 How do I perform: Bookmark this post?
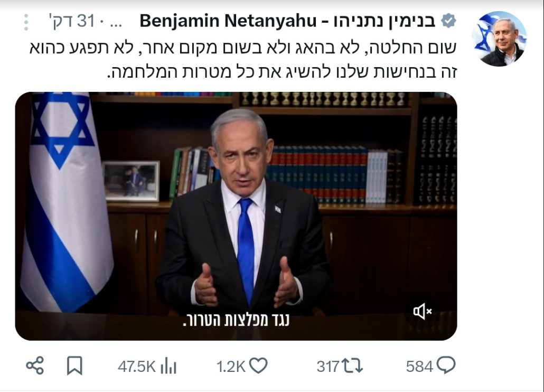[74, 366]
